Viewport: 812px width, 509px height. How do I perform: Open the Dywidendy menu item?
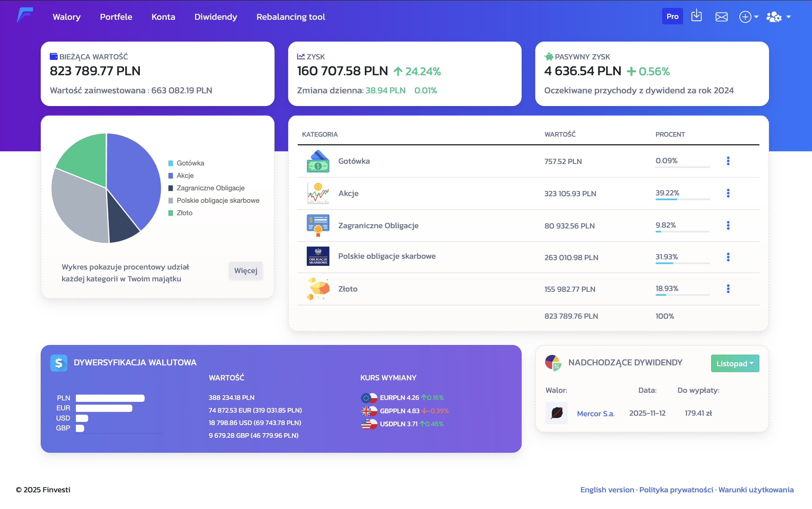tap(216, 17)
